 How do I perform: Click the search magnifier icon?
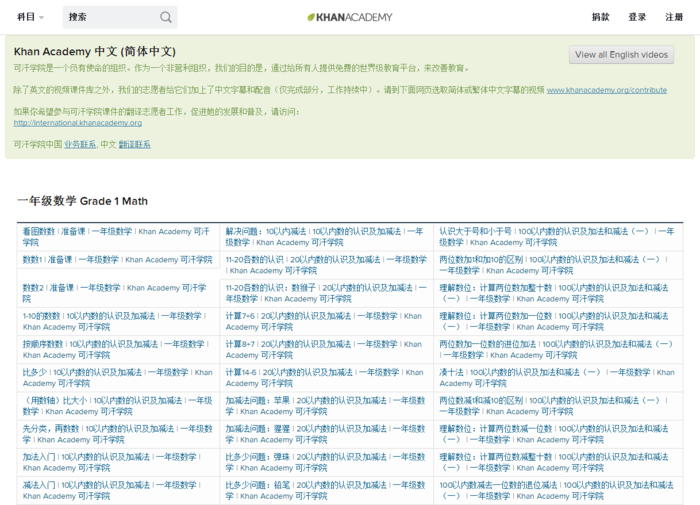[x=166, y=17]
